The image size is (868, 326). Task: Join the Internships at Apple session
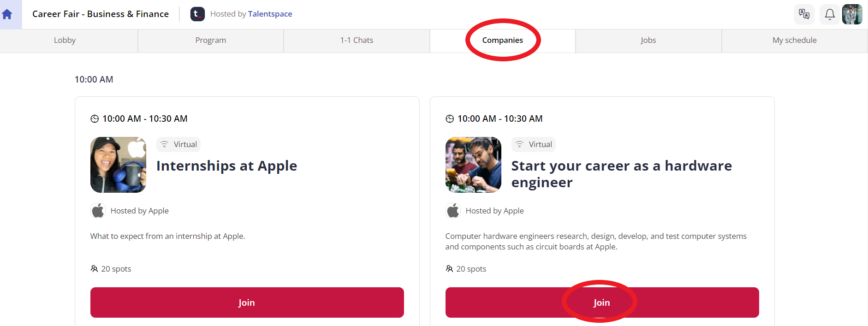(x=247, y=302)
